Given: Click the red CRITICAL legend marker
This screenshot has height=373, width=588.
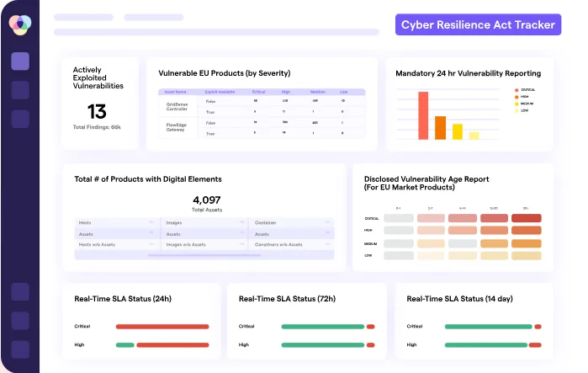Looking at the screenshot, I should click(516, 89).
